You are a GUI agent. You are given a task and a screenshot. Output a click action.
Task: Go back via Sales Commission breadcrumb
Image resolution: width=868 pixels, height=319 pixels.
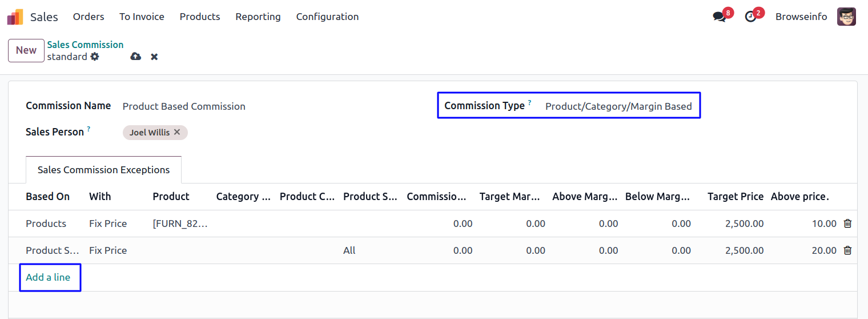(85, 45)
